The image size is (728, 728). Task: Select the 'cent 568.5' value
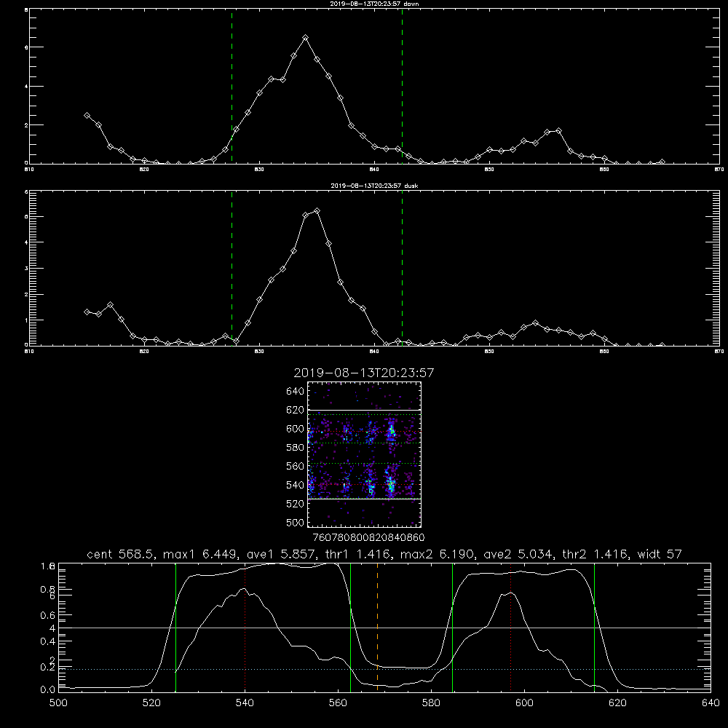pyautogui.click(x=121, y=554)
